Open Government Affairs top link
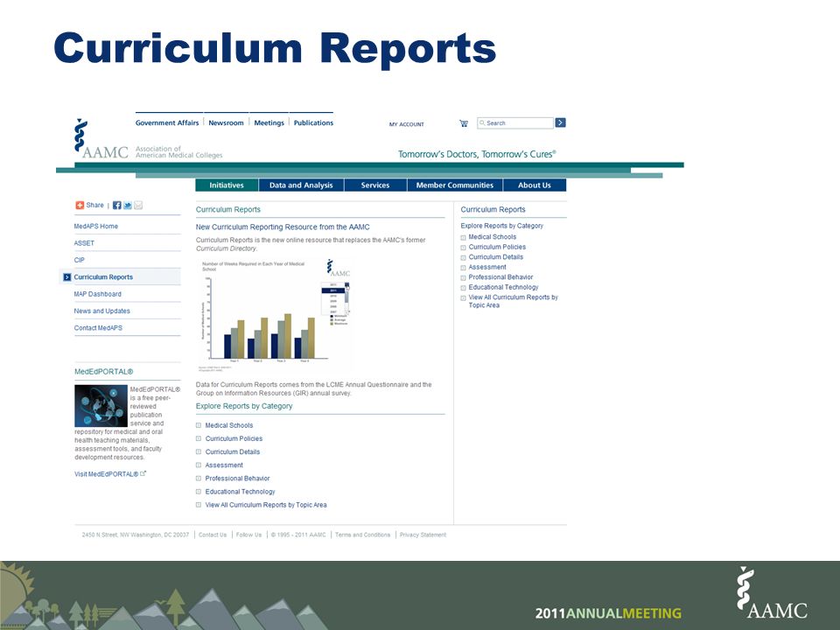840x630 pixels. coord(167,122)
